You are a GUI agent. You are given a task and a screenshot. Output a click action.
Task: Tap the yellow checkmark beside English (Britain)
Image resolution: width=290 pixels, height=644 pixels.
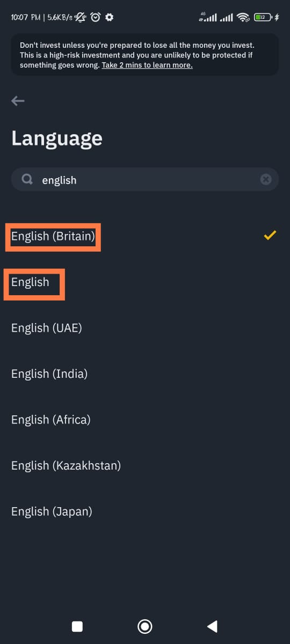[270, 235]
